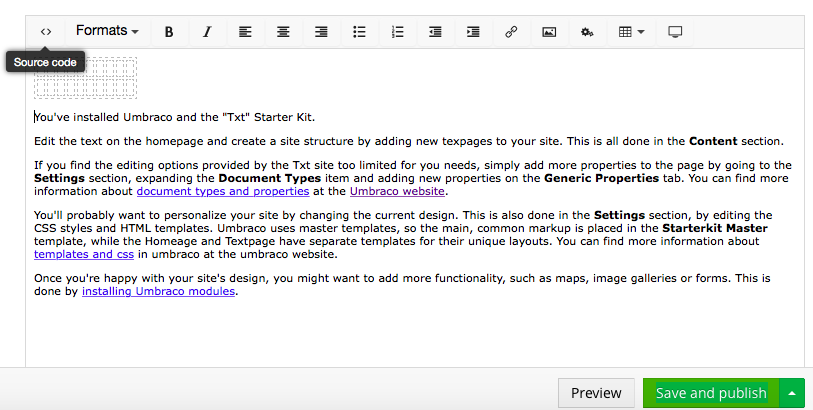
Task: Open the Formats dropdown
Action: (x=107, y=31)
